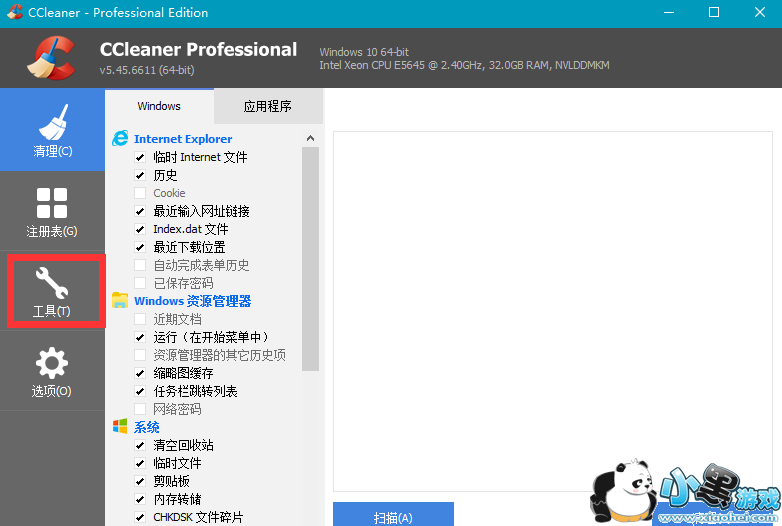782x526 pixels.
Task: Uncheck 清空回收站
Action: (x=140, y=445)
